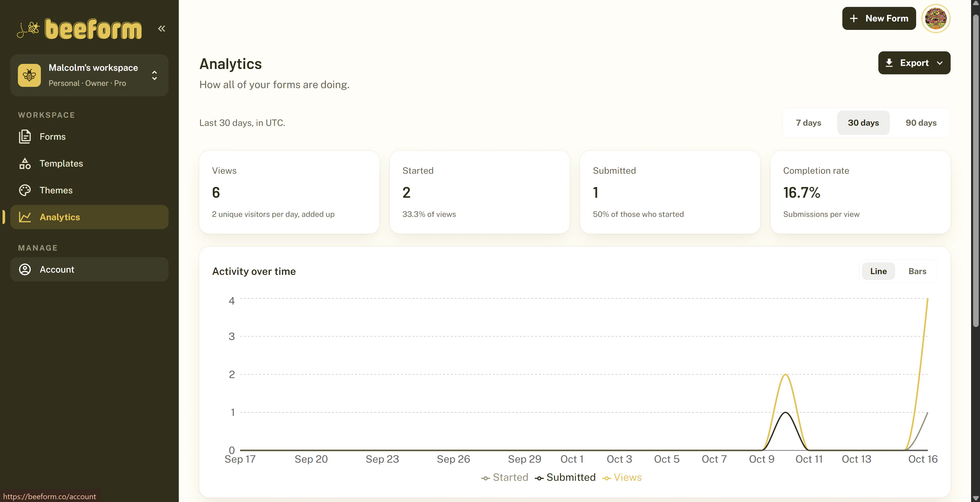This screenshot has height=502, width=980.
Task: Click the Completion rate 16.7% value
Action: pos(801,193)
